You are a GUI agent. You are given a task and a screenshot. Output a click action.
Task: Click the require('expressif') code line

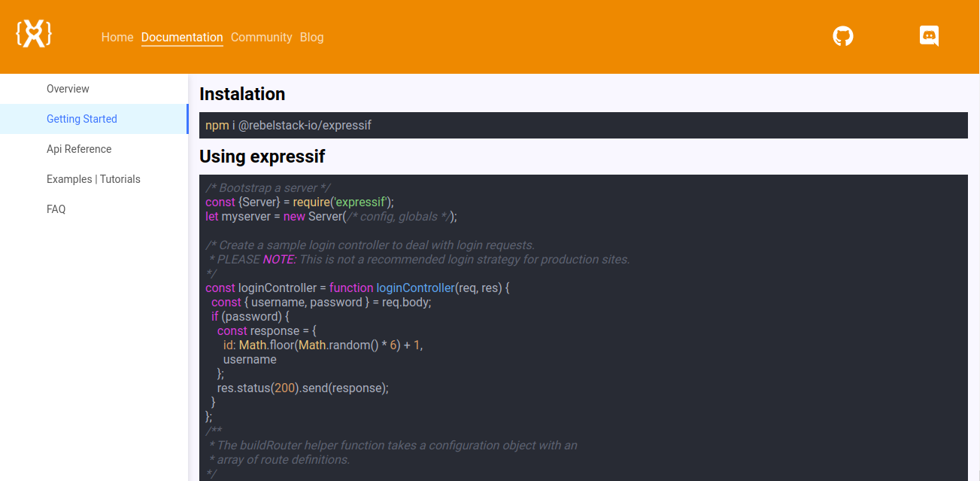click(299, 202)
